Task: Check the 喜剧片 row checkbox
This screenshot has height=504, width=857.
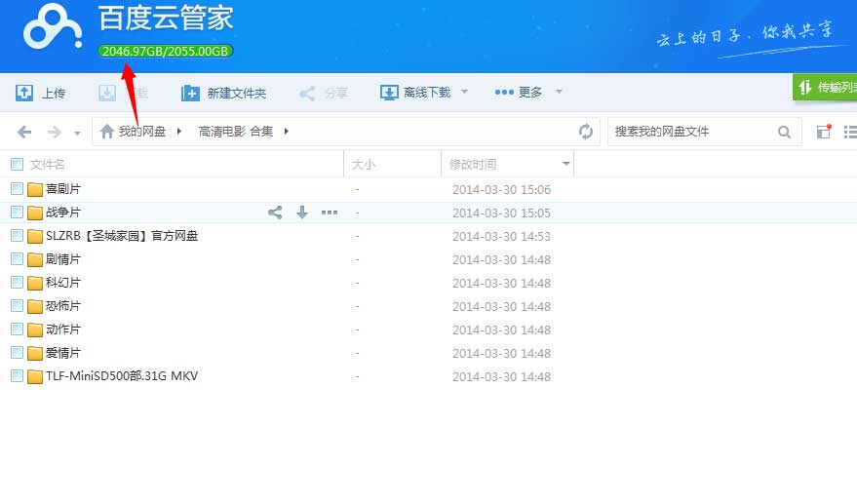Action: [17, 189]
